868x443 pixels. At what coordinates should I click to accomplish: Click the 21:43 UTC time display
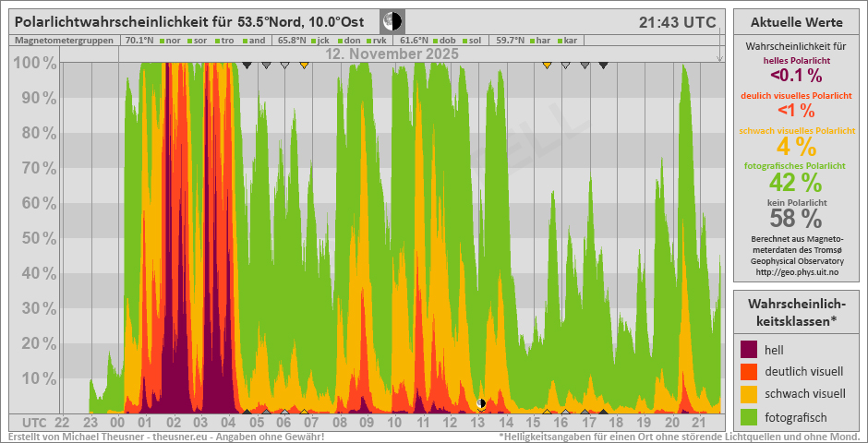[x=676, y=22]
